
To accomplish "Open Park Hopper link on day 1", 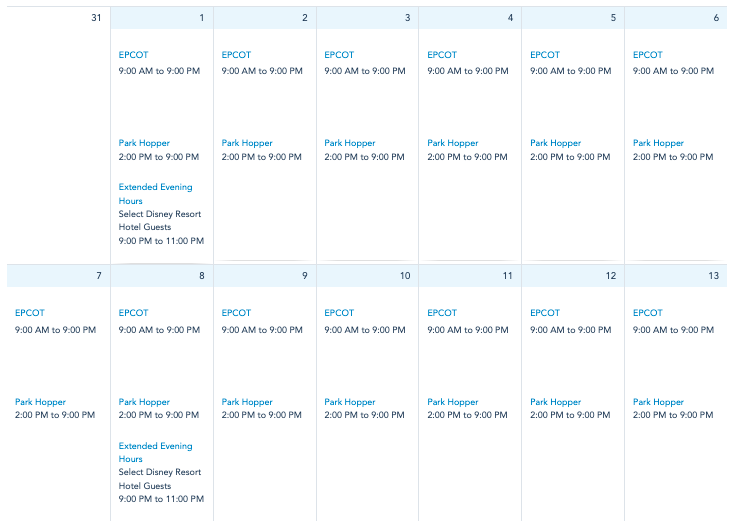I will point(144,143).
